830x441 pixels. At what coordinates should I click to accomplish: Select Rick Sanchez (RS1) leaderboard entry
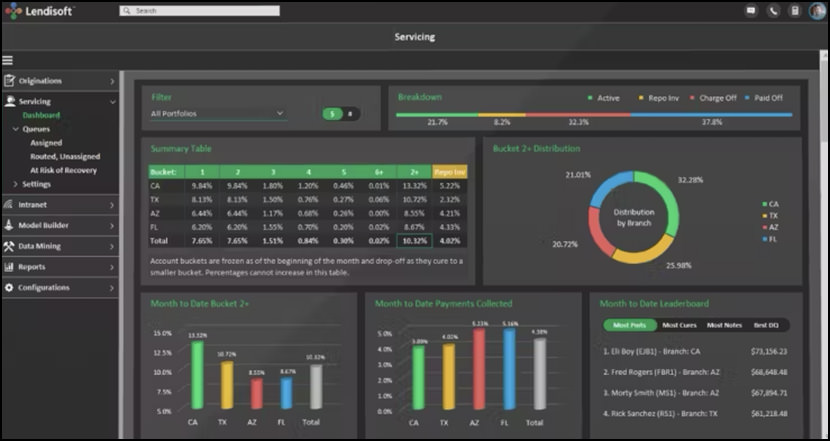click(x=695, y=413)
